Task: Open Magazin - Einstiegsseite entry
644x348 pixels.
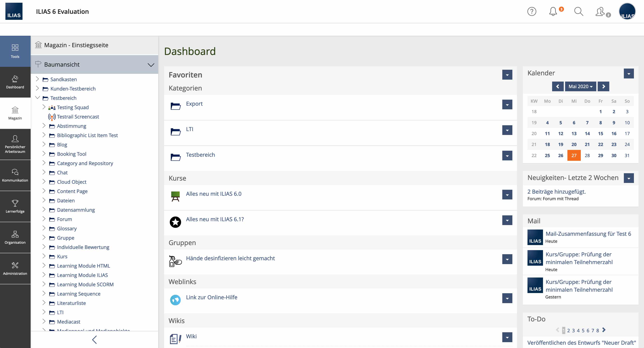Action: point(76,45)
